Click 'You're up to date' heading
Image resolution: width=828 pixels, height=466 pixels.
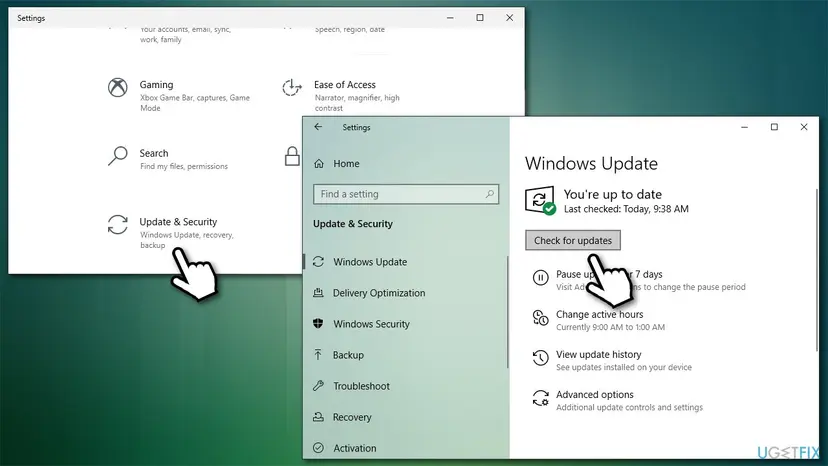[x=613, y=194]
